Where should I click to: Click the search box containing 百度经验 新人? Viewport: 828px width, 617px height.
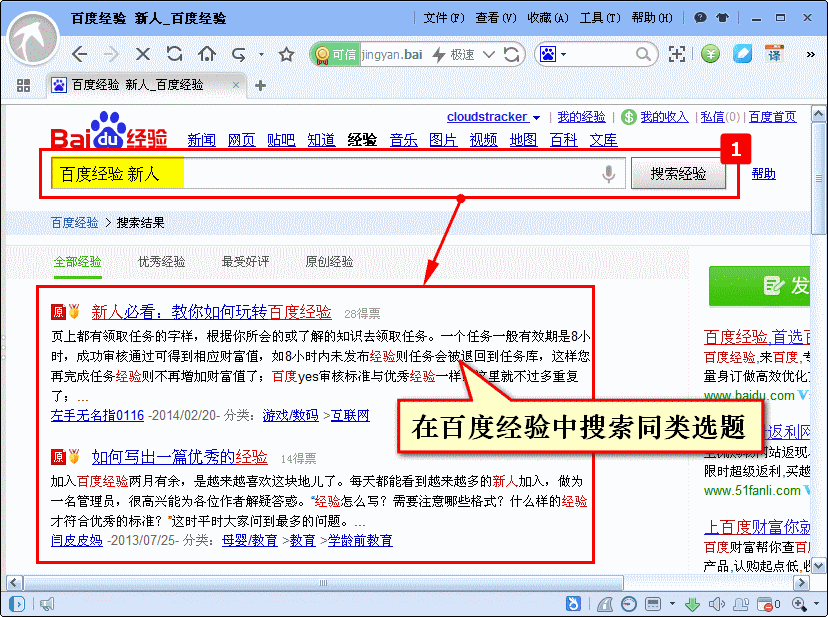(x=338, y=173)
